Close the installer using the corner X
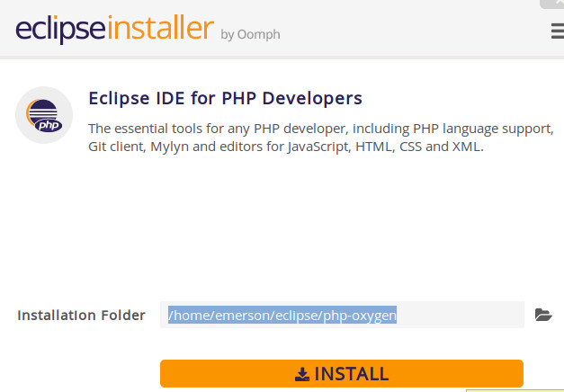This screenshot has width=564, height=392. click(554, 3)
